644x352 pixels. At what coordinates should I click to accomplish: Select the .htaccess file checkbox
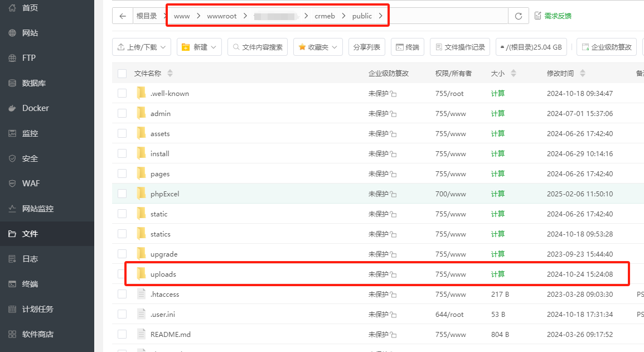click(122, 295)
